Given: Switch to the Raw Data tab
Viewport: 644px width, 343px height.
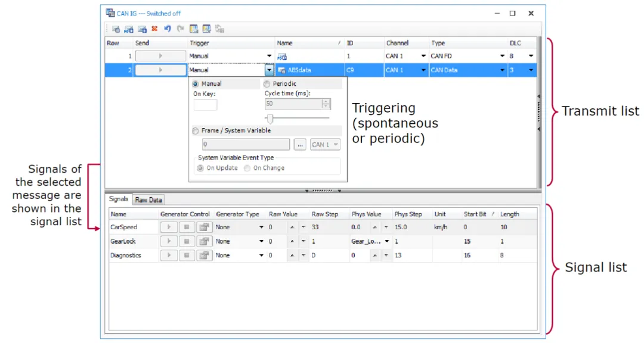Looking at the screenshot, I should (x=148, y=200).
